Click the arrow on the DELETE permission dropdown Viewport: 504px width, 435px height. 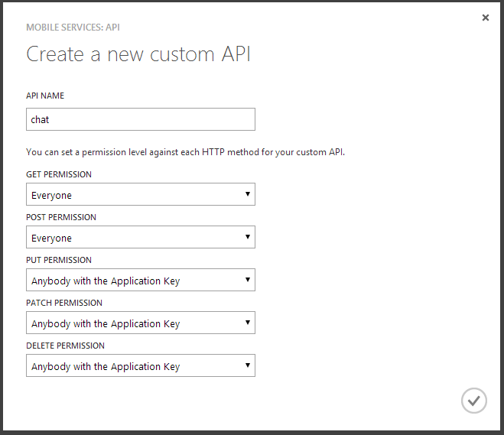click(247, 365)
